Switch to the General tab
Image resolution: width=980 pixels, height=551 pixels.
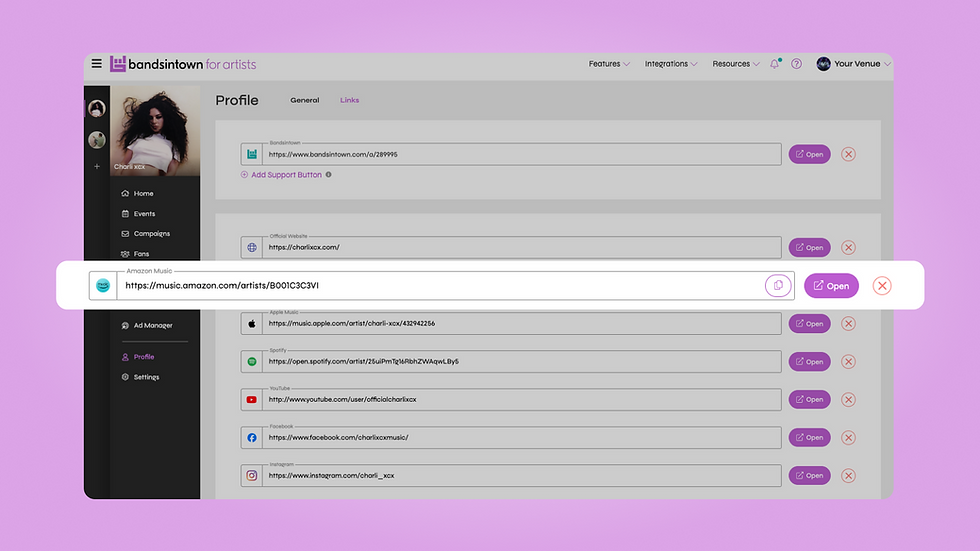tap(304, 100)
